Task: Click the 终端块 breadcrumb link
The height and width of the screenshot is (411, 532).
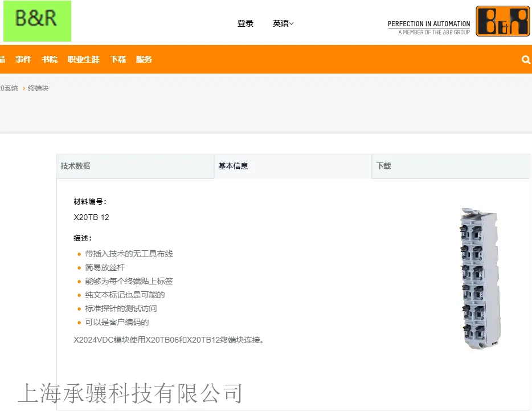Action: [38, 88]
